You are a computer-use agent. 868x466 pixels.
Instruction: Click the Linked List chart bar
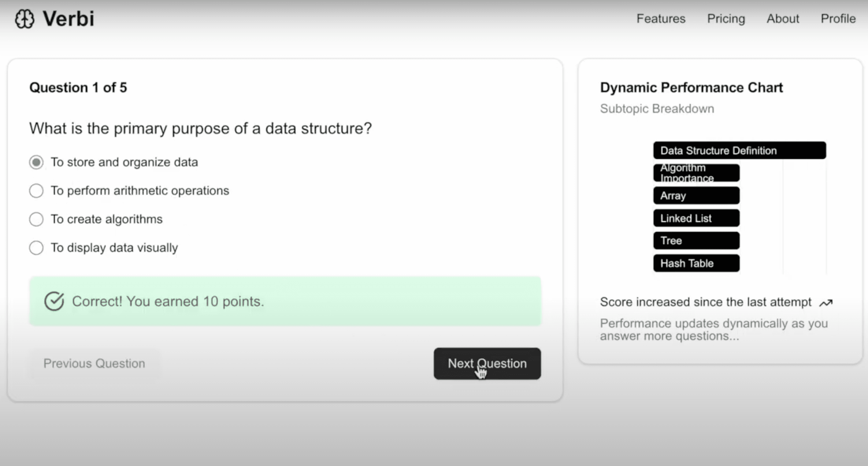pyautogui.click(x=696, y=218)
